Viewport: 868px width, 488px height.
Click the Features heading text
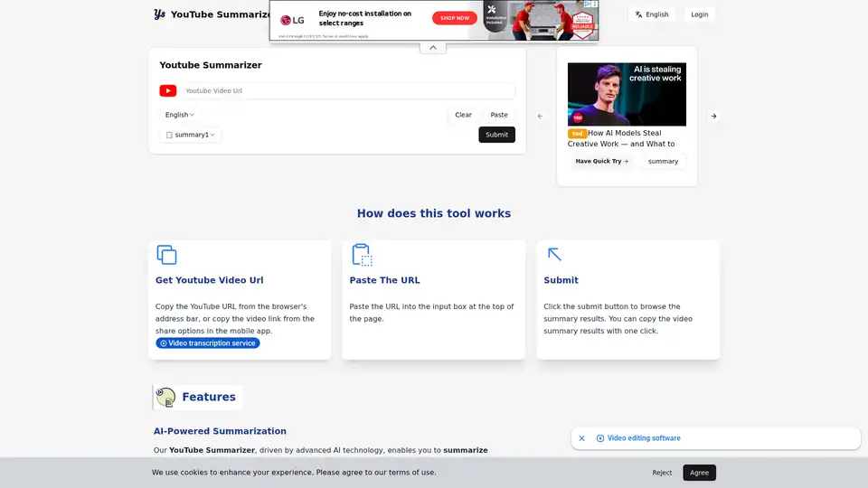209,397
